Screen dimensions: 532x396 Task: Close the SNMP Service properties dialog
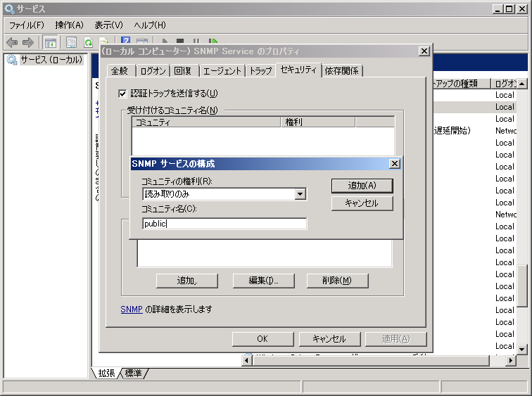pos(424,51)
